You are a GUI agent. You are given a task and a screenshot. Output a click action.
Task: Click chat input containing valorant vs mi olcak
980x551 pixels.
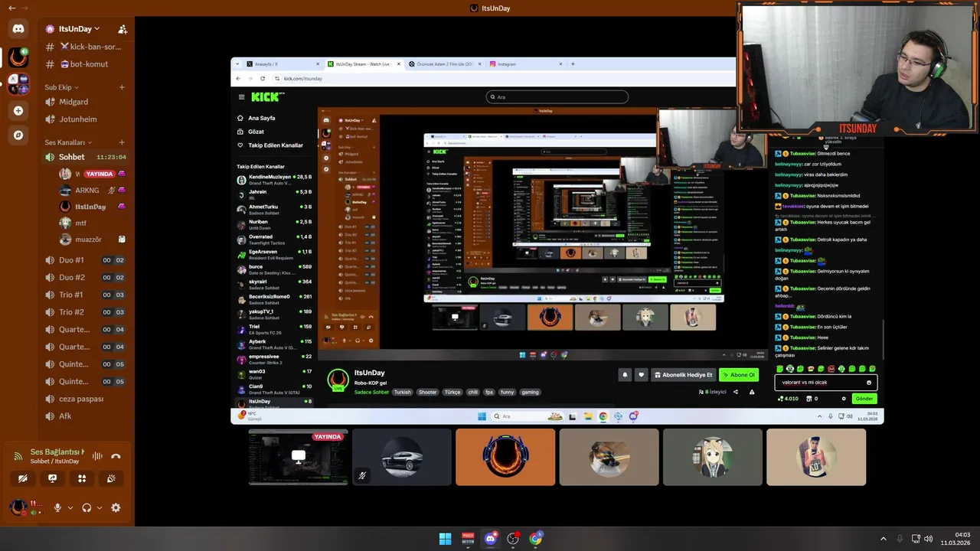(827, 383)
